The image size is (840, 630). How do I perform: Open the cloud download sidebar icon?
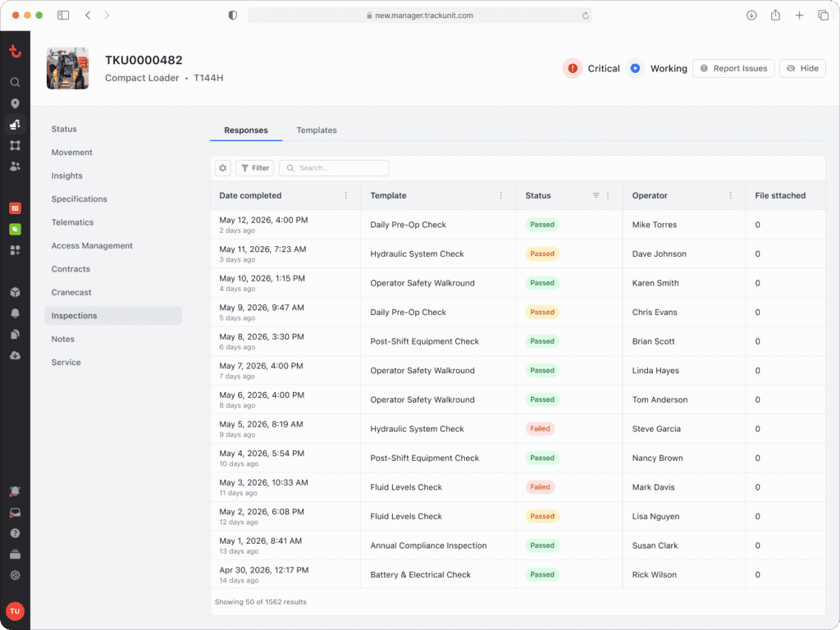click(15, 355)
